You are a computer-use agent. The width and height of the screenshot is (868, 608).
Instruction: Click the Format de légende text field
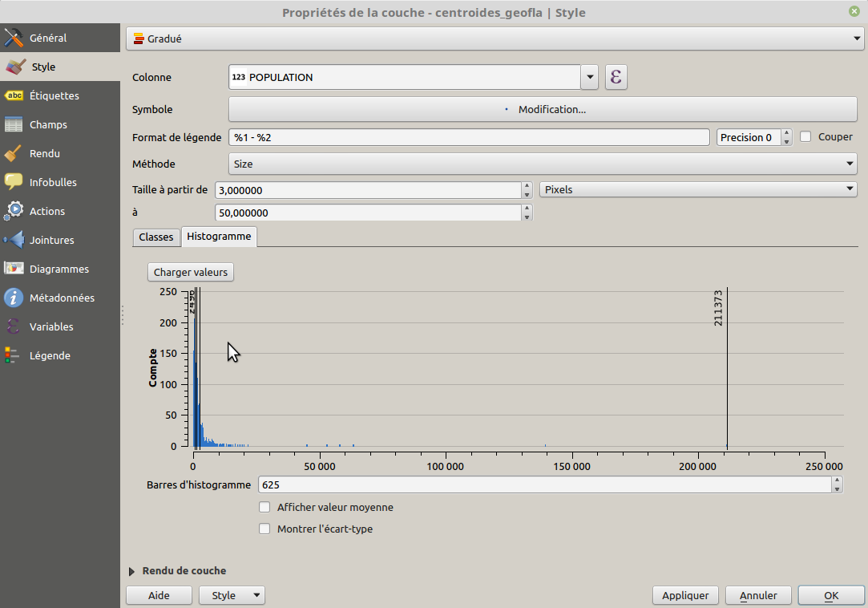click(x=469, y=137)
